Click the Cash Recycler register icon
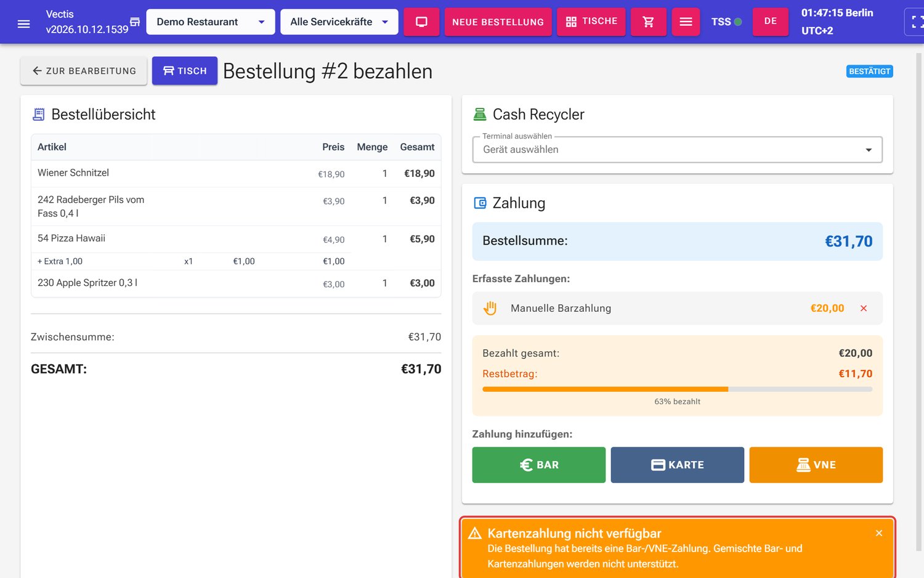Image resolution: width=924 pixels, height=578 pixels. (x=480, y=115)
